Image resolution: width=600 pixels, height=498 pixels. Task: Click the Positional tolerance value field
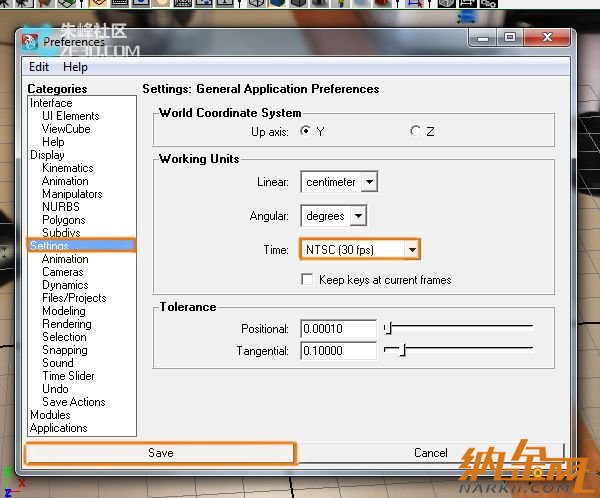tap(336, 328)
